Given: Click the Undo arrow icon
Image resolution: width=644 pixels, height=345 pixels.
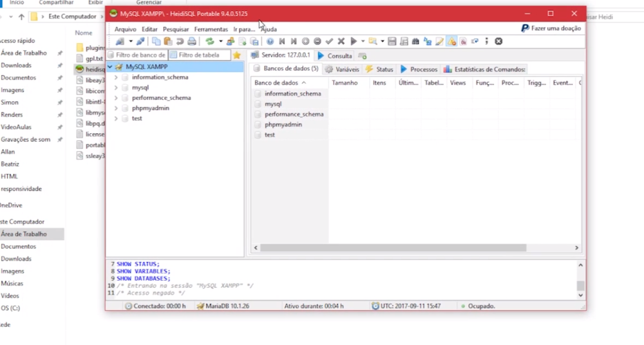Looking at the screenshot, I should pos(180,41).
